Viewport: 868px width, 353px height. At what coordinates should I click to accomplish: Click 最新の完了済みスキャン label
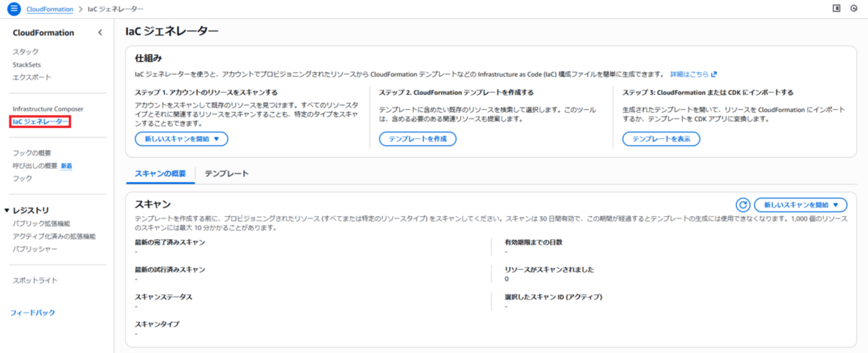click(170, 242)
